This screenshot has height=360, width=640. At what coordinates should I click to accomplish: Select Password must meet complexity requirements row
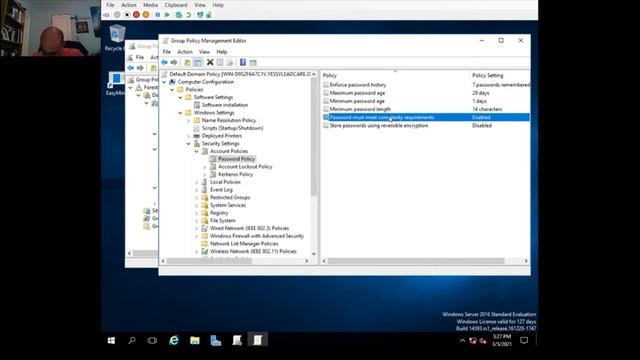(426, 118)
